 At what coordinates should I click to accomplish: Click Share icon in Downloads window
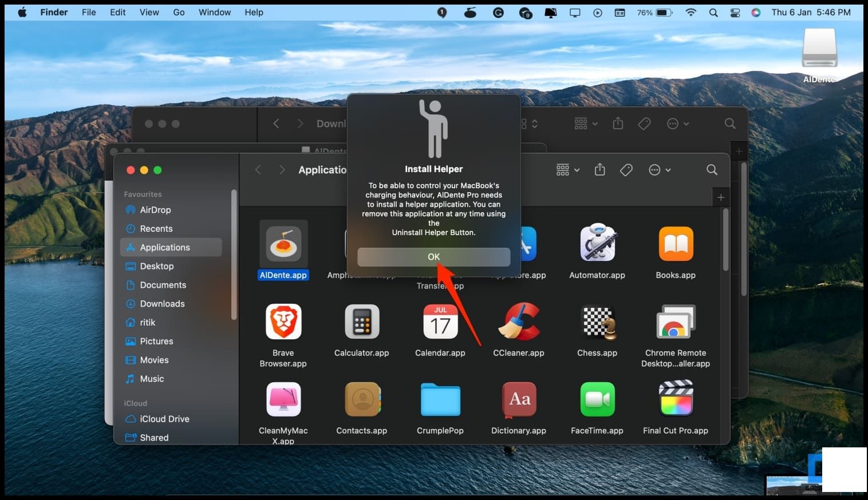click(618, 123)
